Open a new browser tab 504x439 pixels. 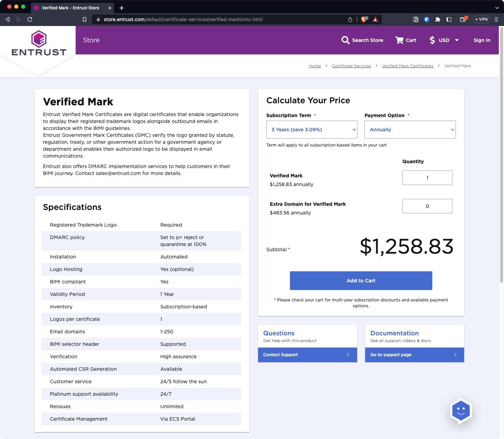[x=122, y=8]
